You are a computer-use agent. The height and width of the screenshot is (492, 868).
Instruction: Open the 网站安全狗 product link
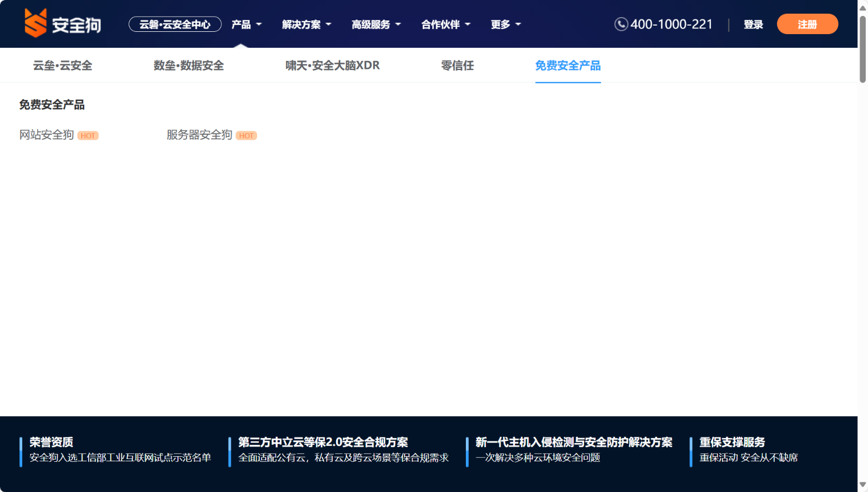pos(47,135)
